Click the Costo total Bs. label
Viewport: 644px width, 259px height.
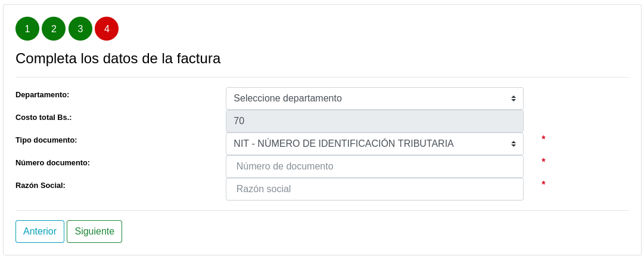coord(43,118)
